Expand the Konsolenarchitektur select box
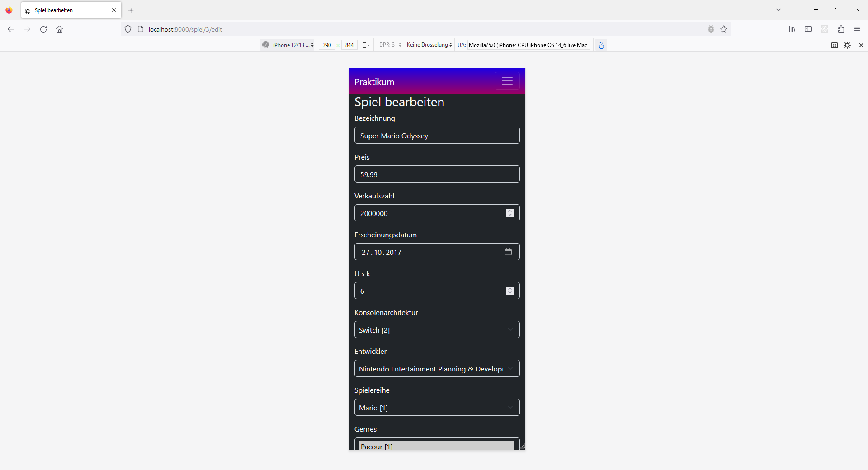 point(437,330)
